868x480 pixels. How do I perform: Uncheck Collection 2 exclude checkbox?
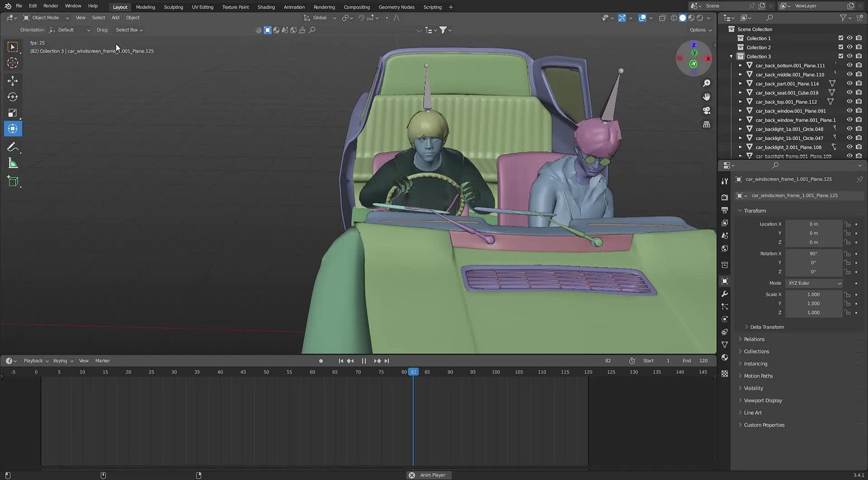(x=841, y=47)
